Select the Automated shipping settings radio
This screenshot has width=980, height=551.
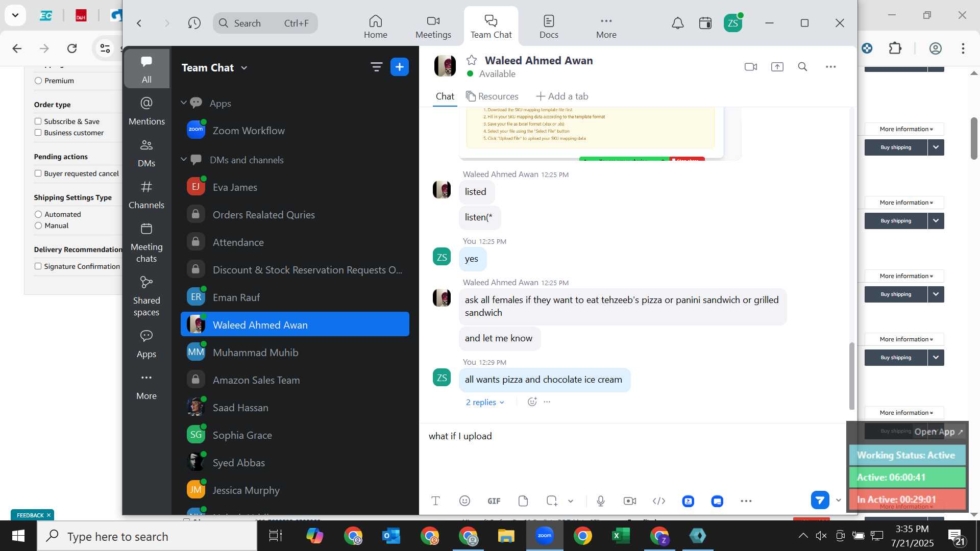point(38,214)
